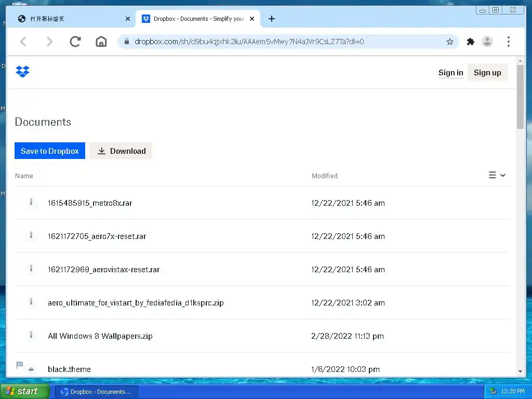
Task: Open the browser home page icon
Action: tap(101, 42)
